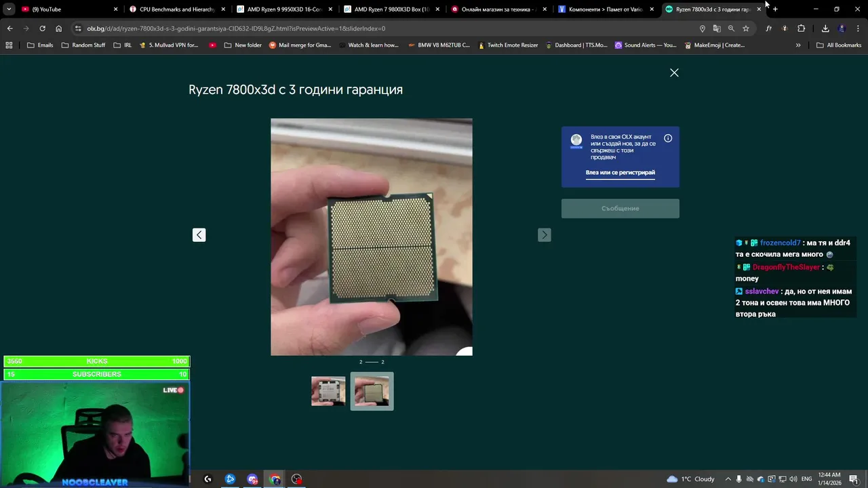Open the Mullvad VPN bookmark
Image resolution: width=868 pixels, height=488 pixels.
[169, 45]
